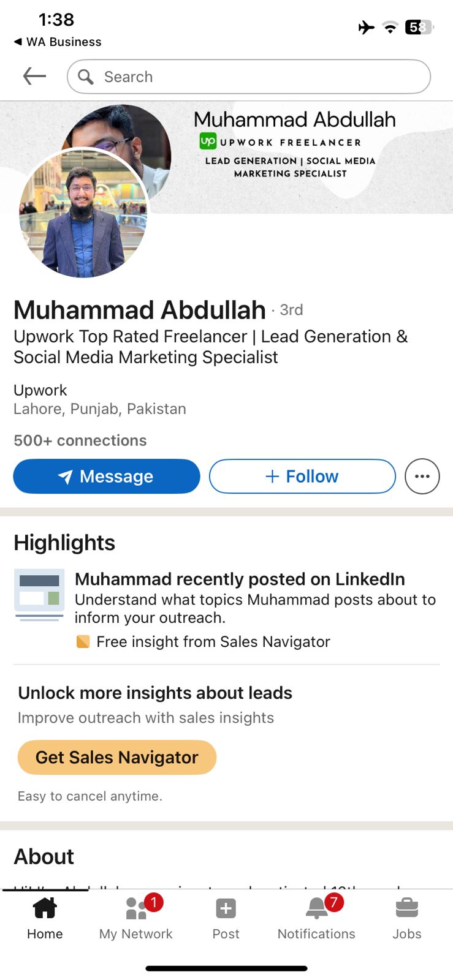Tap the search magnifier icon
The image size is (453, 980).
(86, 77)
